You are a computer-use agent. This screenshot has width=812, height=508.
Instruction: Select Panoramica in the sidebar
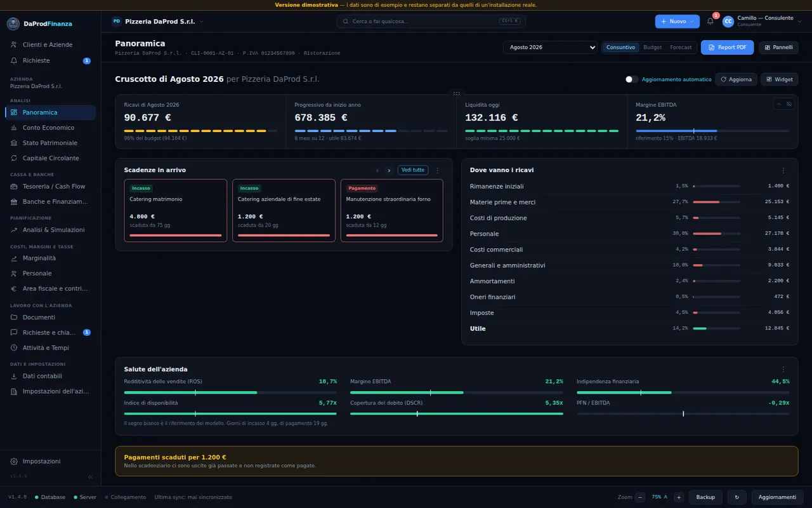click(x=50, y=112)
